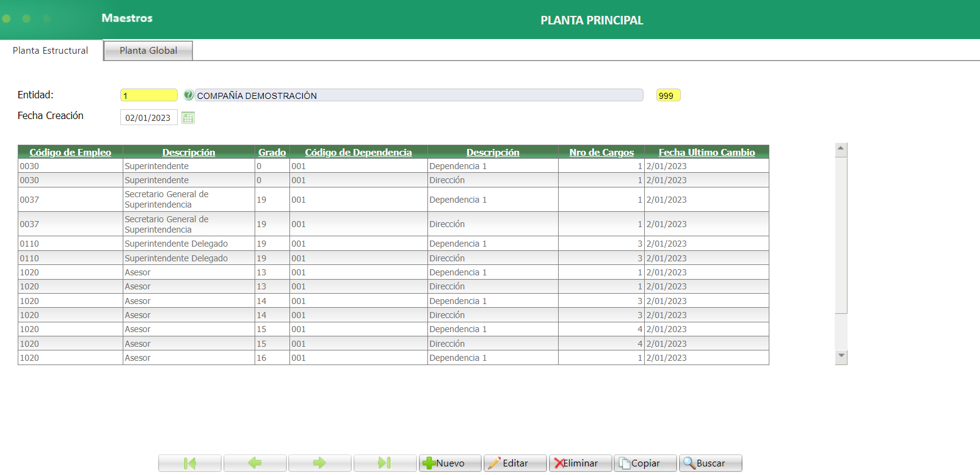This screenshot has width=980, height=475.
Task: Click the Buscar button
Action: click(711, 463)
